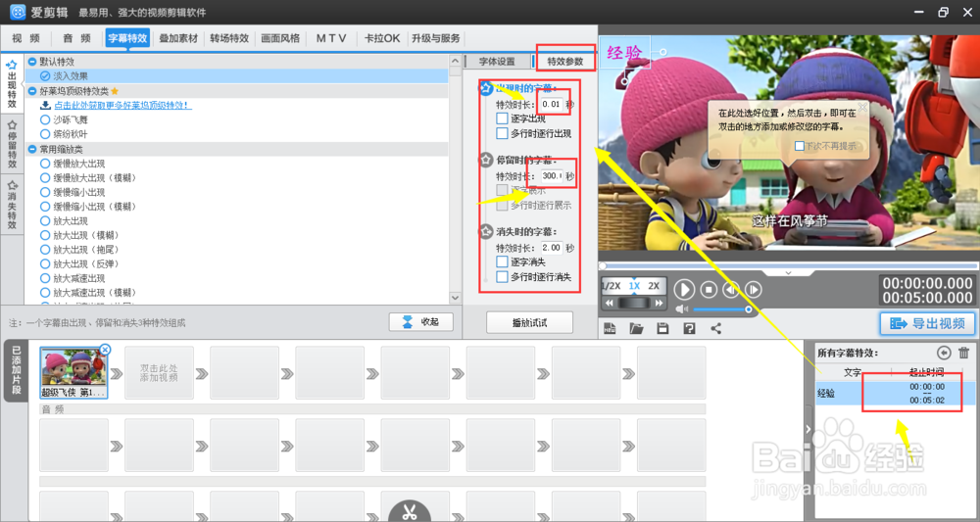The image size is (980, 522).
Task: Click the preview progress bar
Action: pos(789,265)
